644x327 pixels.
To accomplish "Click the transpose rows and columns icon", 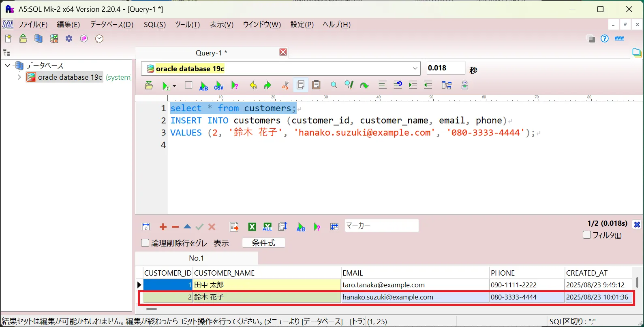I will [334, 227].
